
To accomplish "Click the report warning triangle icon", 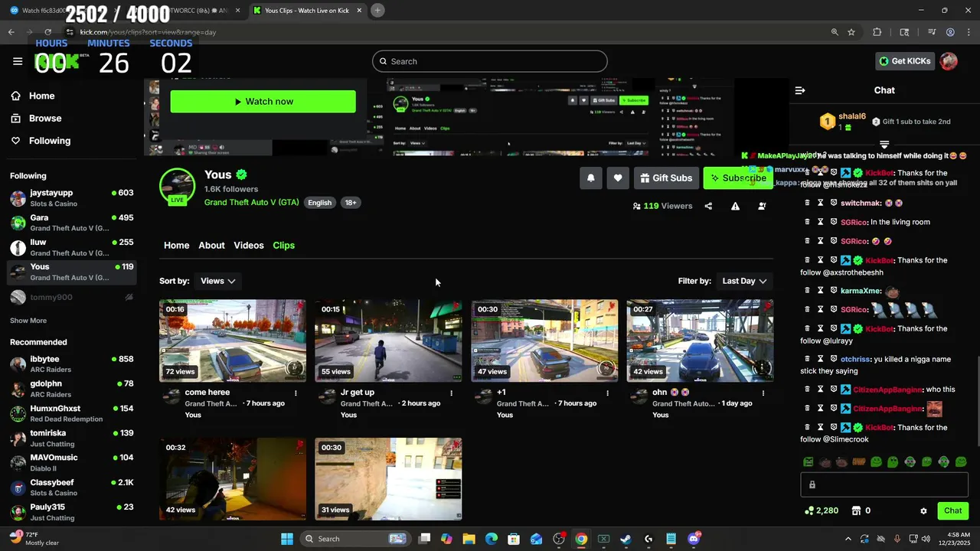I will (x=735, y=206).
